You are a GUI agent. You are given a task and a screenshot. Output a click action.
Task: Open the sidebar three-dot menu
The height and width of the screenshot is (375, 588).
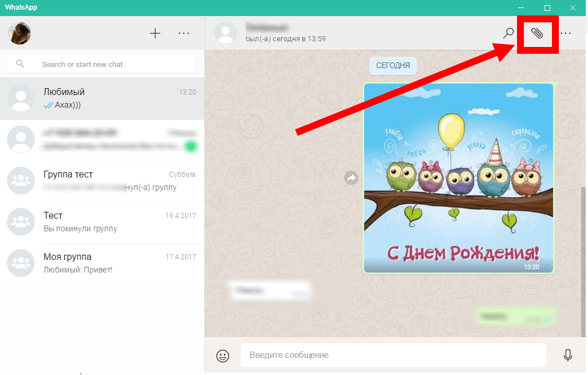pyautogui.click(x=184, y=33)
